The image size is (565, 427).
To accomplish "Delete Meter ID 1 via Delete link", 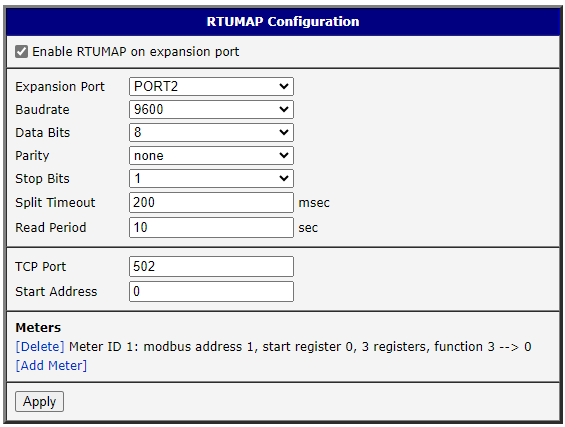I will (40, 347).
